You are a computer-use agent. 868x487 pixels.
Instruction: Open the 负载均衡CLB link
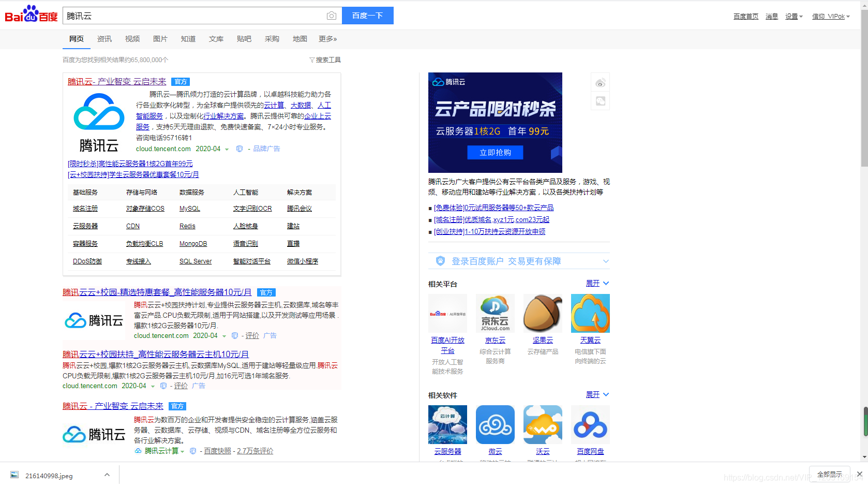[145, 244]
